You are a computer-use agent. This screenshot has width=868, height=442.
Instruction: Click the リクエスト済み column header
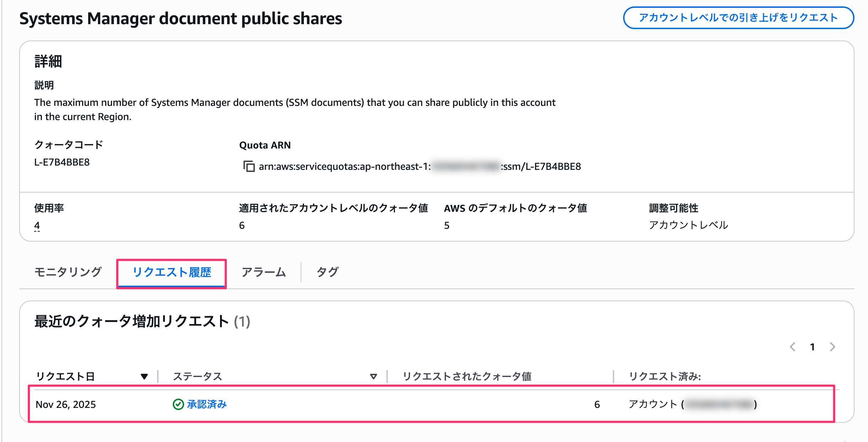coord(665,377)
